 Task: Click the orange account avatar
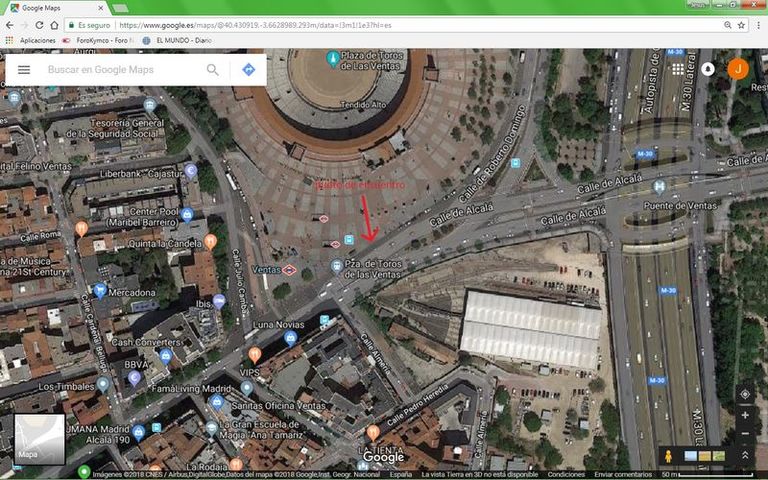point(738,69)
